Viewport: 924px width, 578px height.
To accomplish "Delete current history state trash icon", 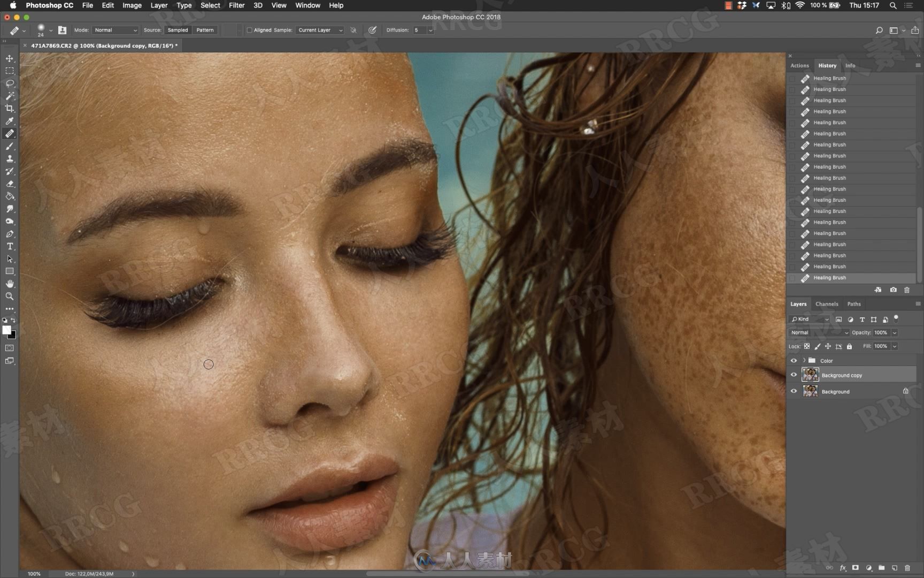I will click(x=907, y=290).
